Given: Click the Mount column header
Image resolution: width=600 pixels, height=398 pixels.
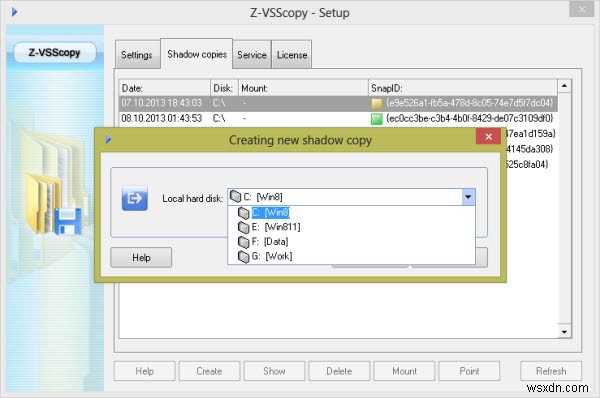Looking at the screenshot, I should point(303,88).
